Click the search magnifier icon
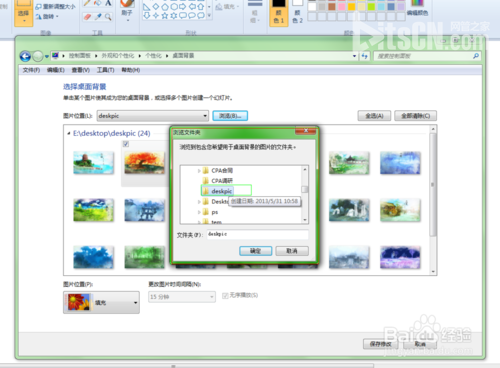The image size is (500, 368). (x=476, y=56)
